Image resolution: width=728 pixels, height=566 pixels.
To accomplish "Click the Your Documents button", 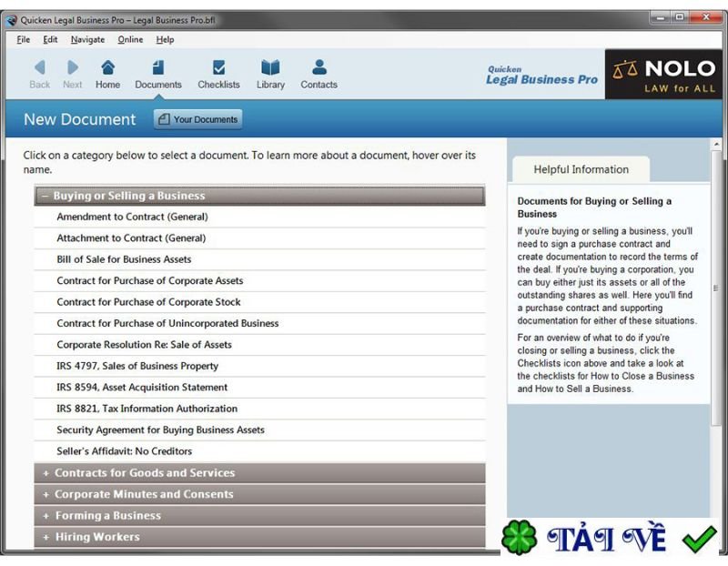I will click(197, 119).
